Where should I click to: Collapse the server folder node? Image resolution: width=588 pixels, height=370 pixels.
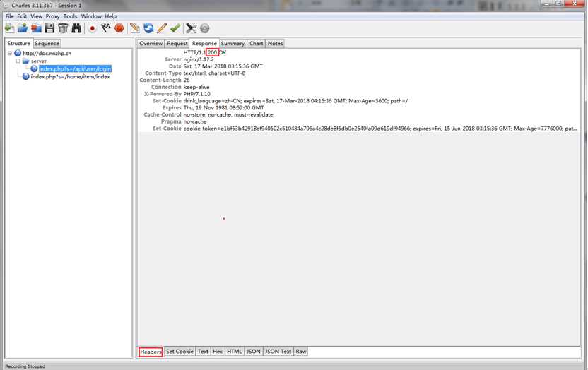click(18, 61)
